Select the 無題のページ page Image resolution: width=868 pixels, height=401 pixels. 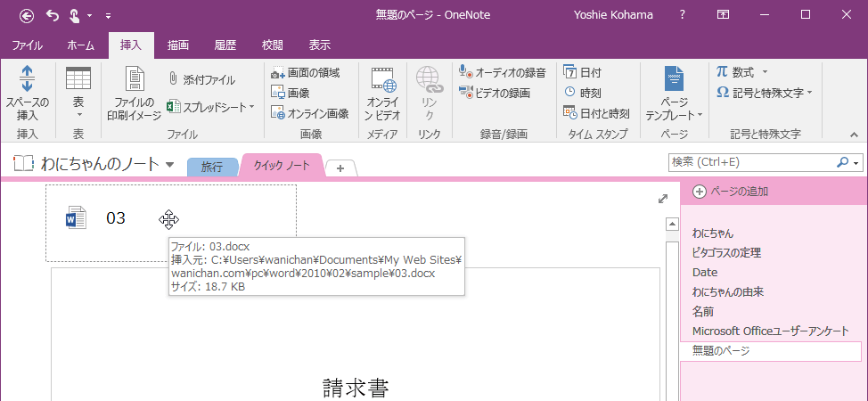coord(771,351)
